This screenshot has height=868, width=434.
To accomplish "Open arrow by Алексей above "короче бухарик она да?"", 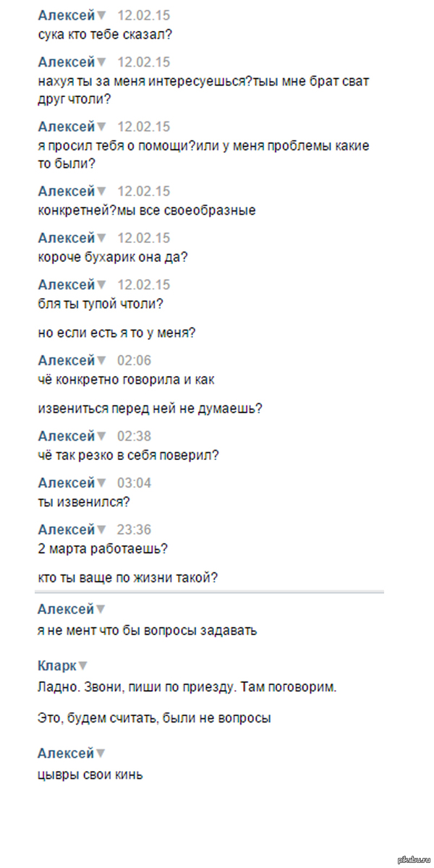I will 101,238.
